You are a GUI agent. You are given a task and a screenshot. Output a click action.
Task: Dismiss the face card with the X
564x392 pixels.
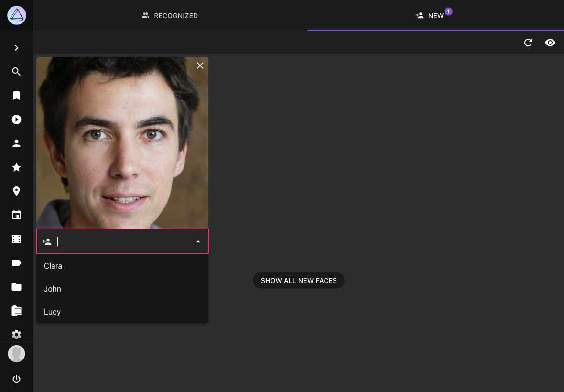tap(200, 65)
